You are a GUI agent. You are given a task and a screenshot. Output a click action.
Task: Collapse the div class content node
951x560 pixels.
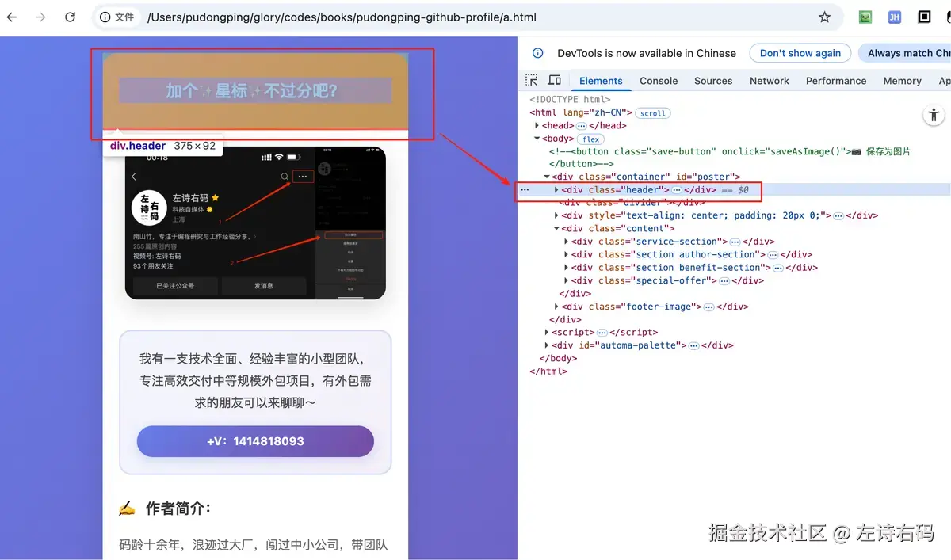pyautogui.click(x=556, y=229)
